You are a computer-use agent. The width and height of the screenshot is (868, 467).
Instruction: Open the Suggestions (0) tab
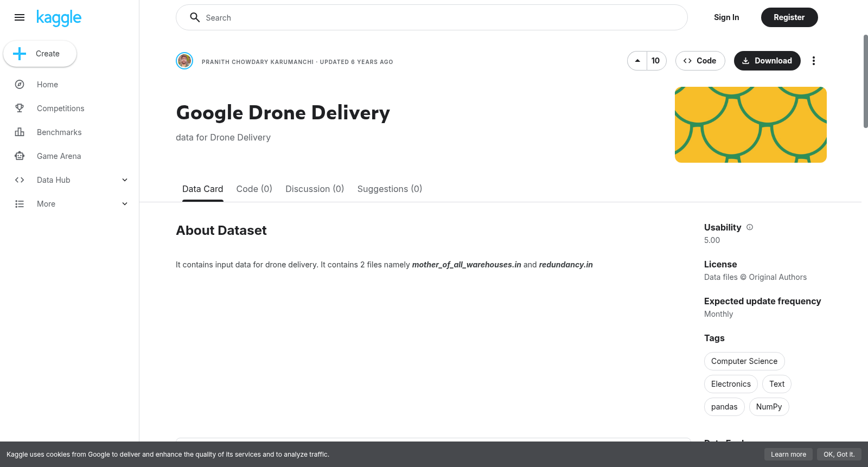pos(390,189)
